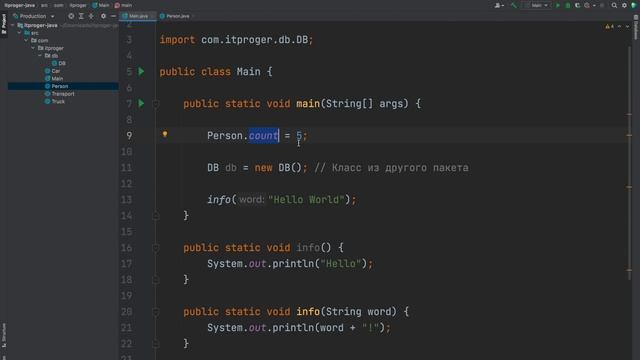Select the Transport class in the project tree
Screen dimensions: 640x360
point(60,94)
